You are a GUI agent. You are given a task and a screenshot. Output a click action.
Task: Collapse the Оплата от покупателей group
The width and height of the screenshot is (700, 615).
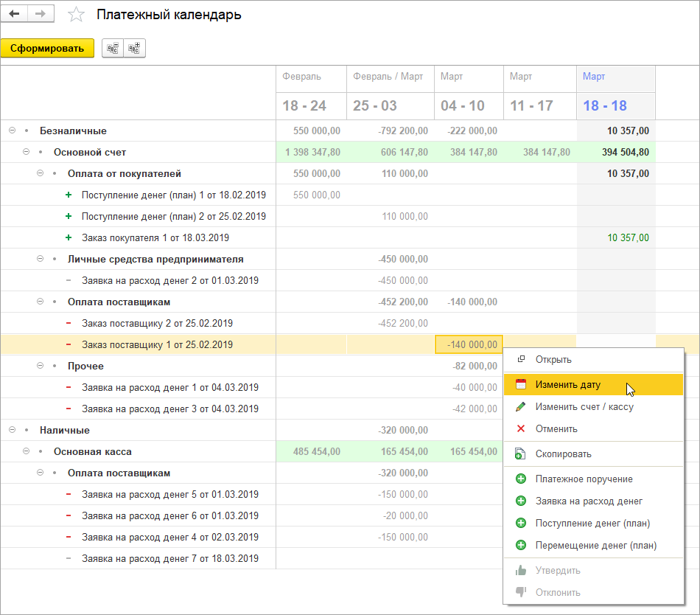40,173
